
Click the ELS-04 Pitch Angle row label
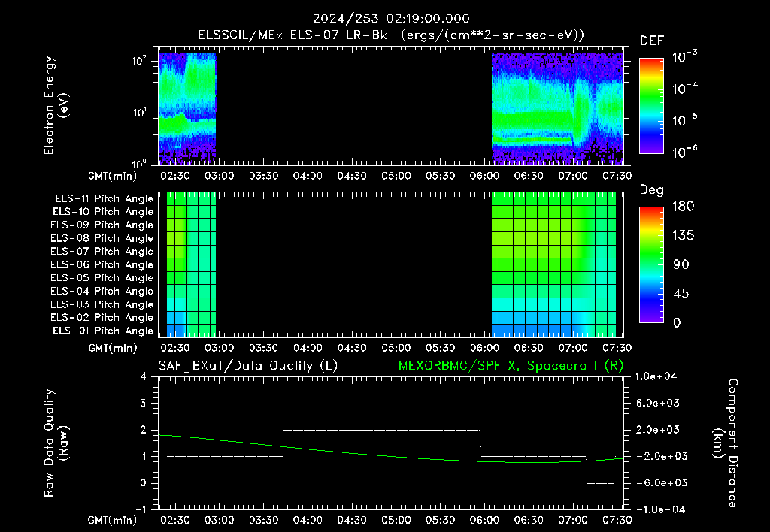click(102, 292)
